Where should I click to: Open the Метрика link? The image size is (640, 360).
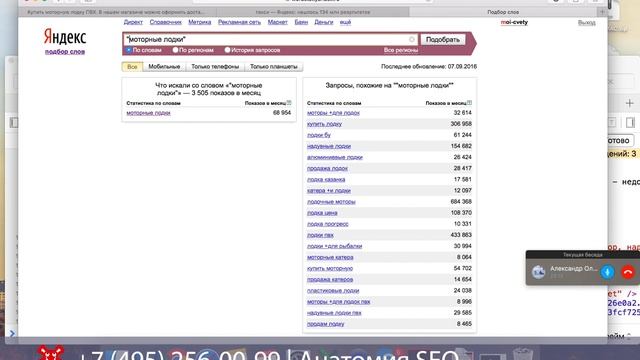tap(200, 22)
